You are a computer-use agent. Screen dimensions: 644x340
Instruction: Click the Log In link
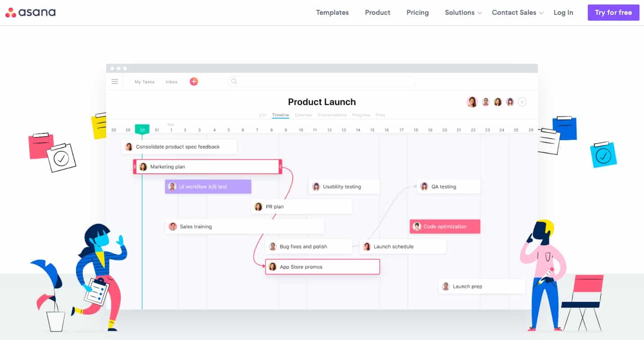[x=563, y=13]
